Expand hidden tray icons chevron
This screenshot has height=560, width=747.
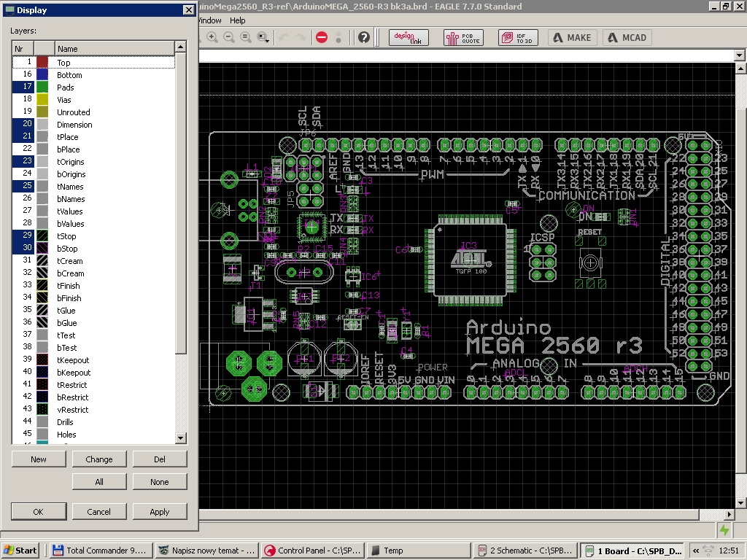click(x=696, y=551)
